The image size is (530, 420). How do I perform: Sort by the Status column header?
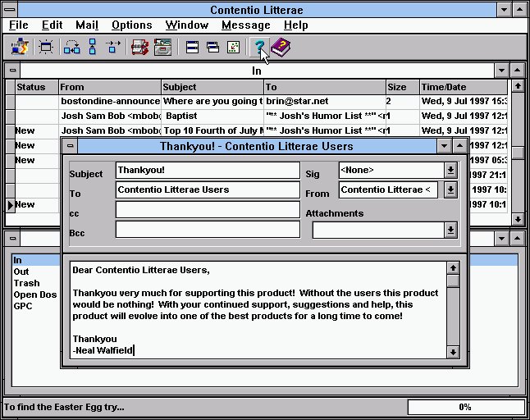pyautogui.click(x=36, y=87)
